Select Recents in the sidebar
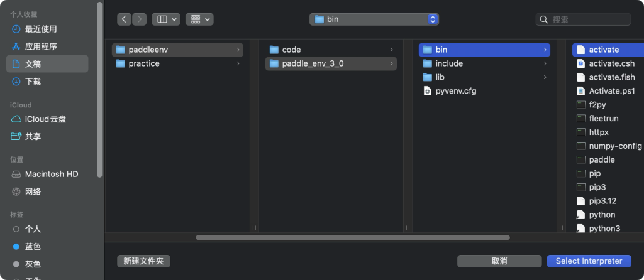 41,29
